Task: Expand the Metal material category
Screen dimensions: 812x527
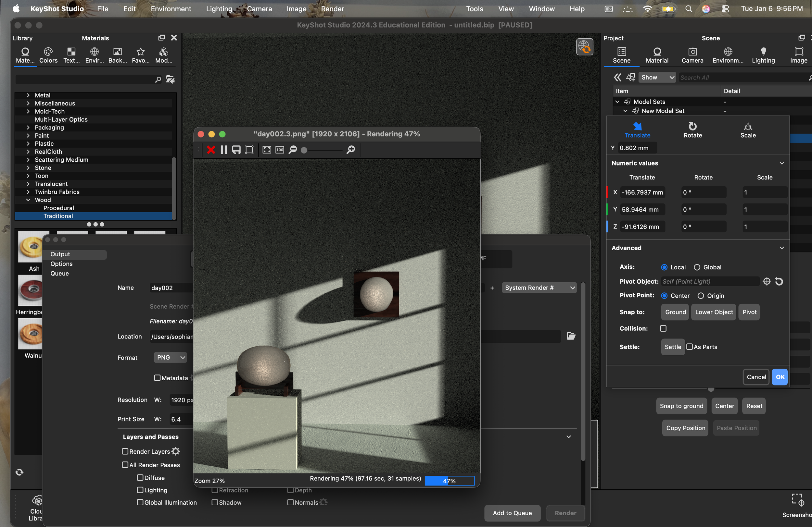Action: point(28,95)
